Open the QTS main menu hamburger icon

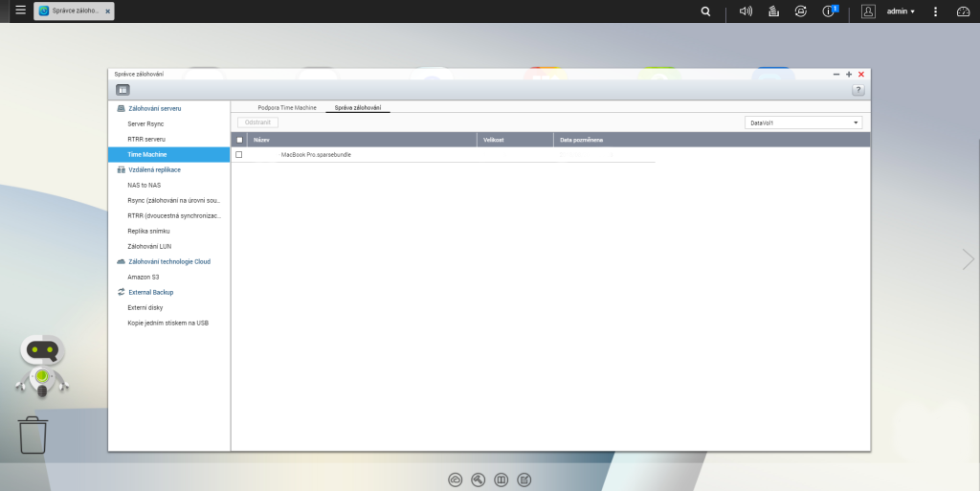tap(21, 11)
